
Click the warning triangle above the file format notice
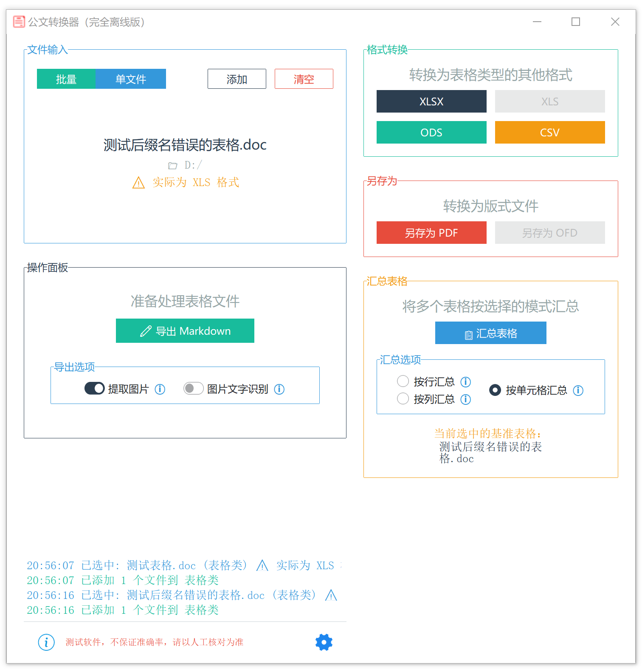point(138,183)
